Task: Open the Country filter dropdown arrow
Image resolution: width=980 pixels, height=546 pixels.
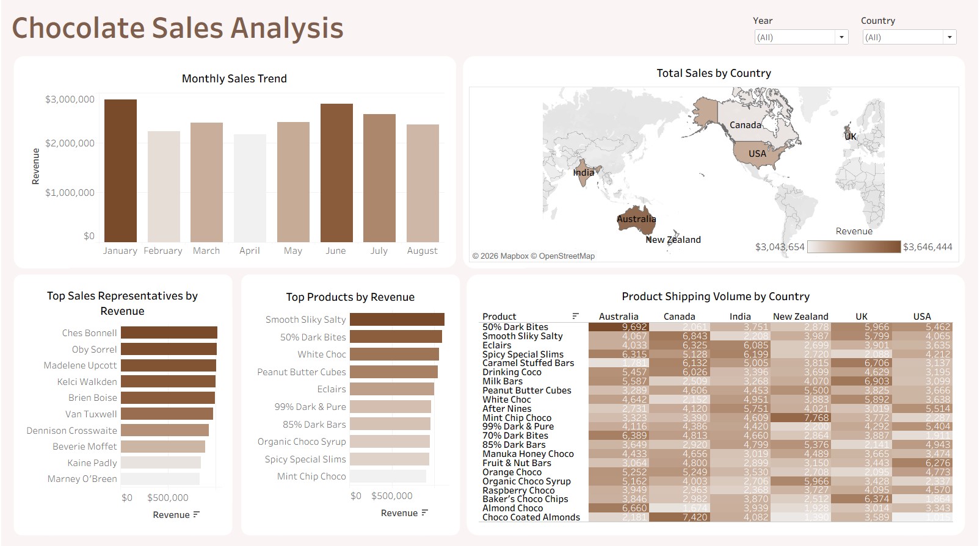Action: click(x=949, y=37)
